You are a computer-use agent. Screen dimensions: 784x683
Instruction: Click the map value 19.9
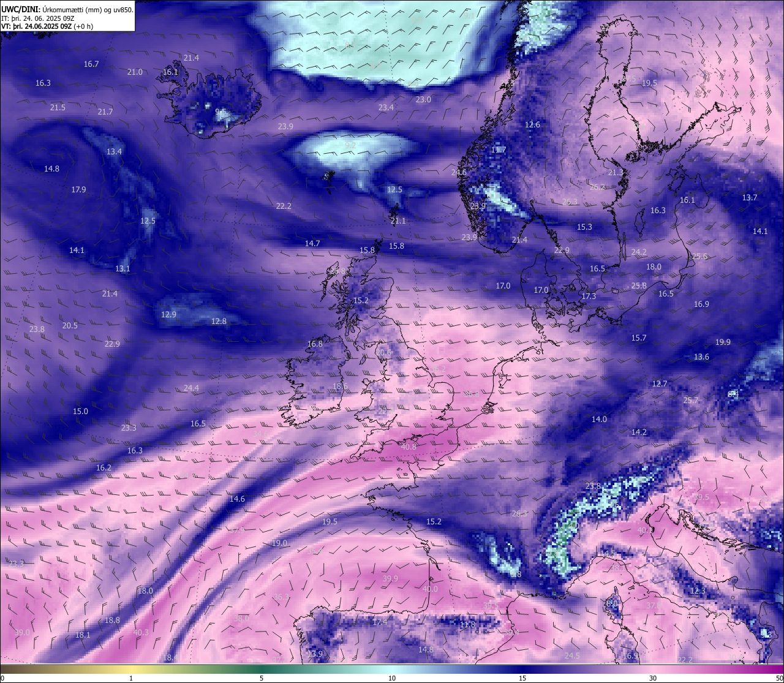[723, 342]
